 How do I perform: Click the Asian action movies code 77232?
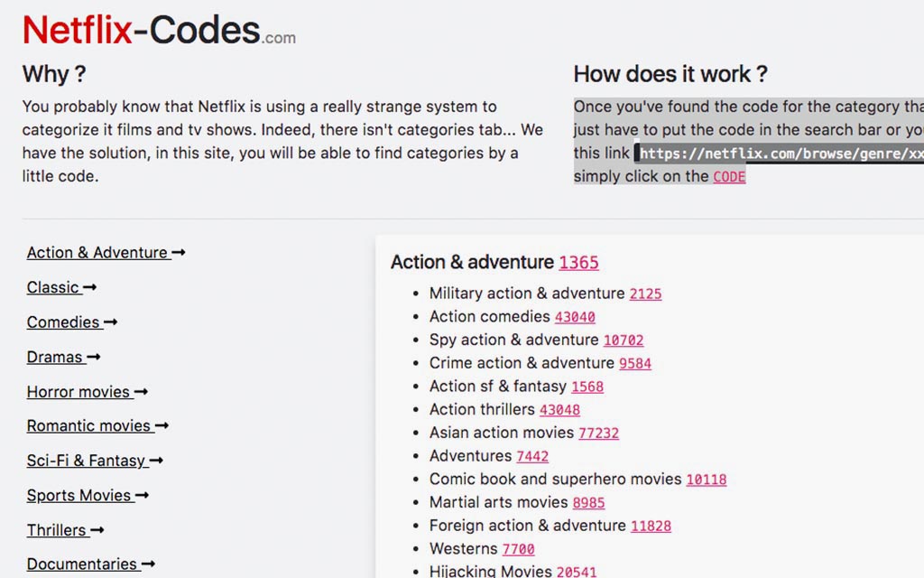coord(598,433)
